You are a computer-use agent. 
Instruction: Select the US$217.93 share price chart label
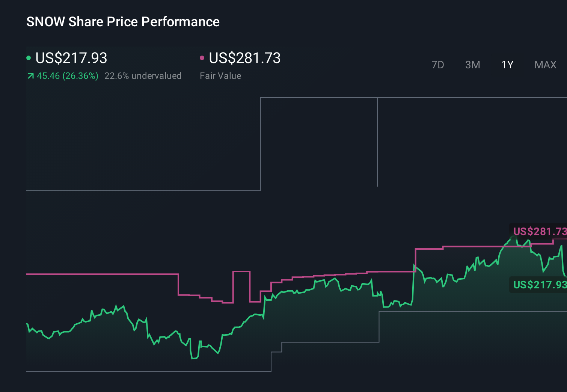click(539, 285)
